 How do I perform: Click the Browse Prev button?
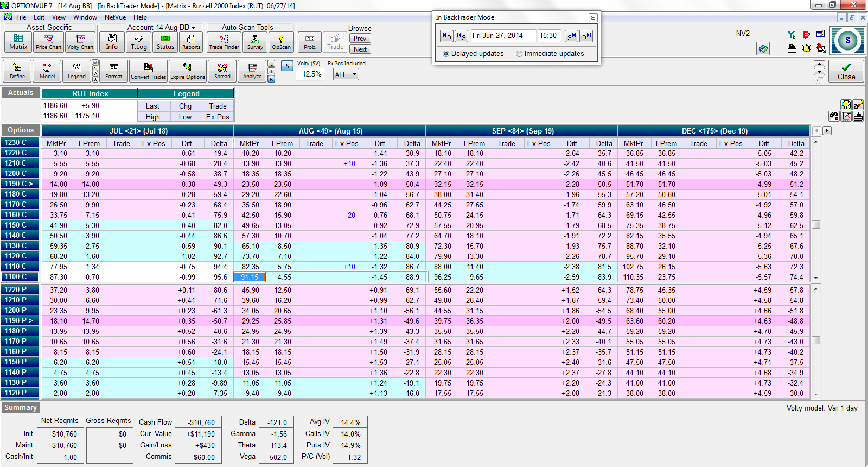360,39
